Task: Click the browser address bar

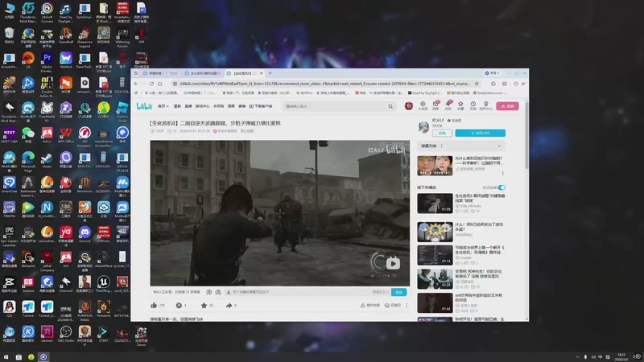Action: pyautogui.click(x=324, y=84)
